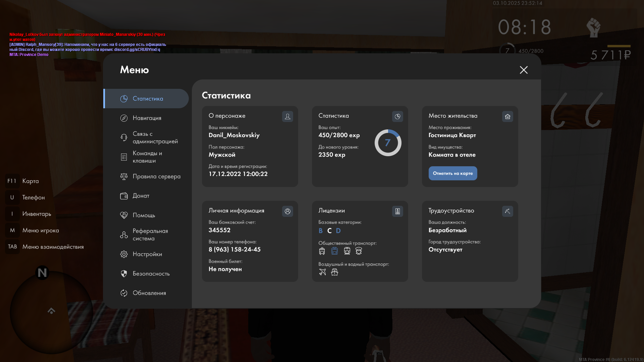Close the Меню window with the X
This screenshot has height=362, width=644.
(x=524, y=70)
